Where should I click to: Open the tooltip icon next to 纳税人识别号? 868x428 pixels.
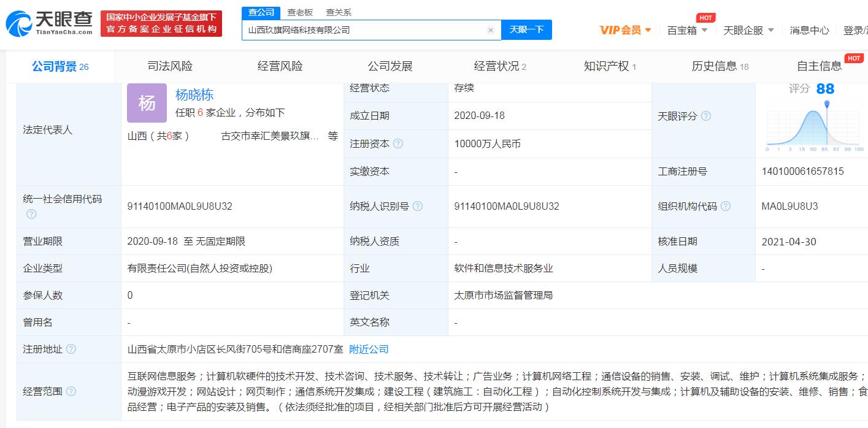point(418,206)
